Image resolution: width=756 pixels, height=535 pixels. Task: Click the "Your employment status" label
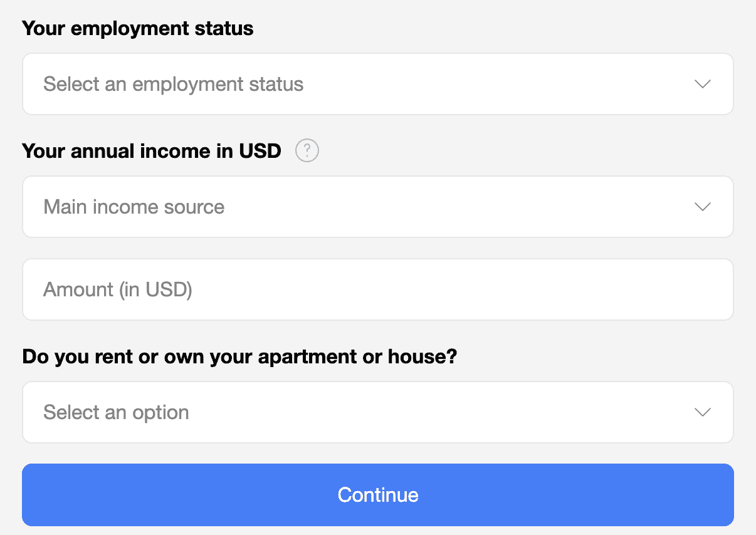pyautogui.click(x=138, y=28)
